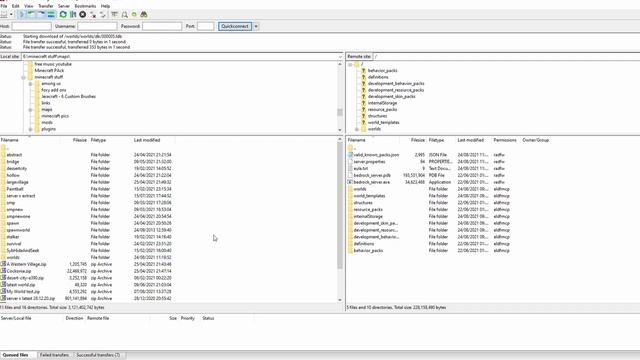Select server.properties in remote list
The image size is (640, 360).
369,162
